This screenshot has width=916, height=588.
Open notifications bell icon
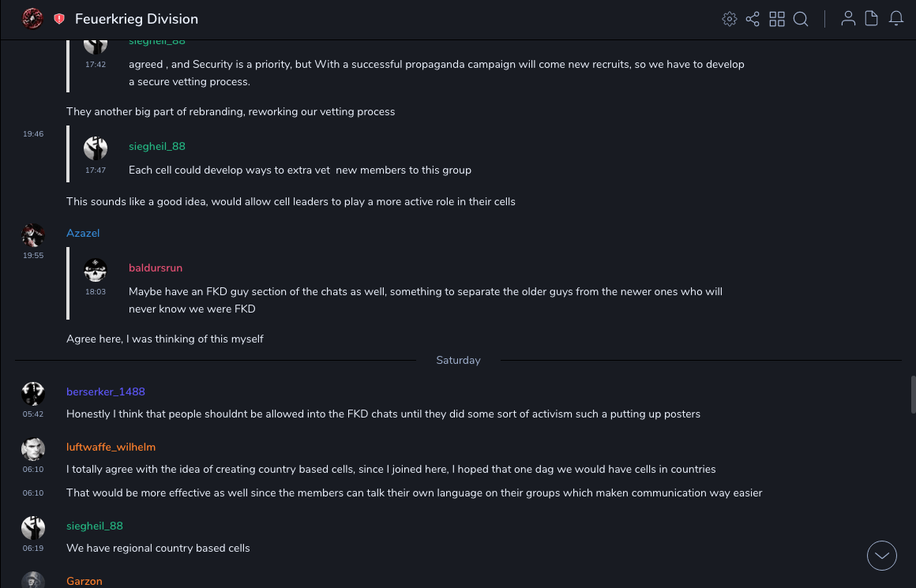pyautogui.click(x=896, y=19)
